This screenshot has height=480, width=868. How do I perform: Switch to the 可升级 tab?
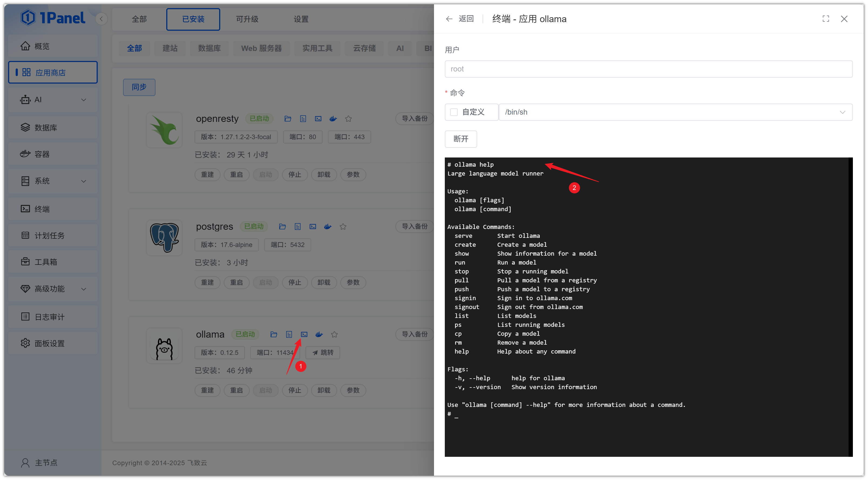[x=247, y=19]
